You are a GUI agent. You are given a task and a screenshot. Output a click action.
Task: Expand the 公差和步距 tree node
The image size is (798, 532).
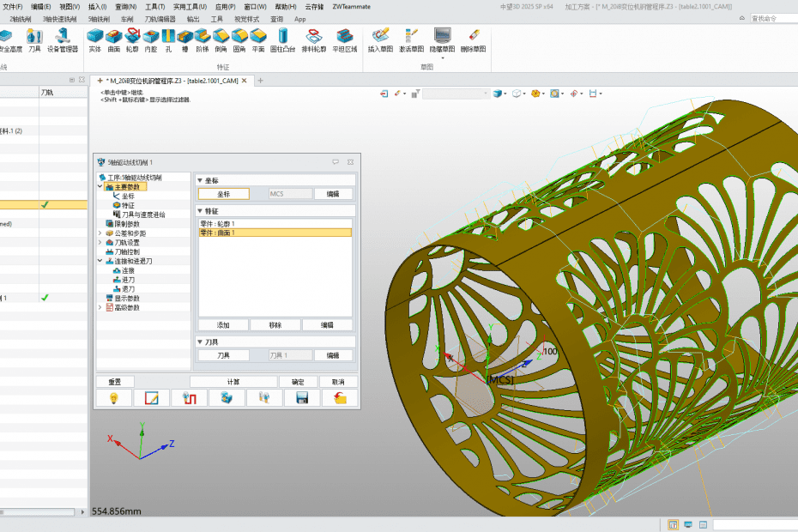pyautogui.click(x=100, y=233)
